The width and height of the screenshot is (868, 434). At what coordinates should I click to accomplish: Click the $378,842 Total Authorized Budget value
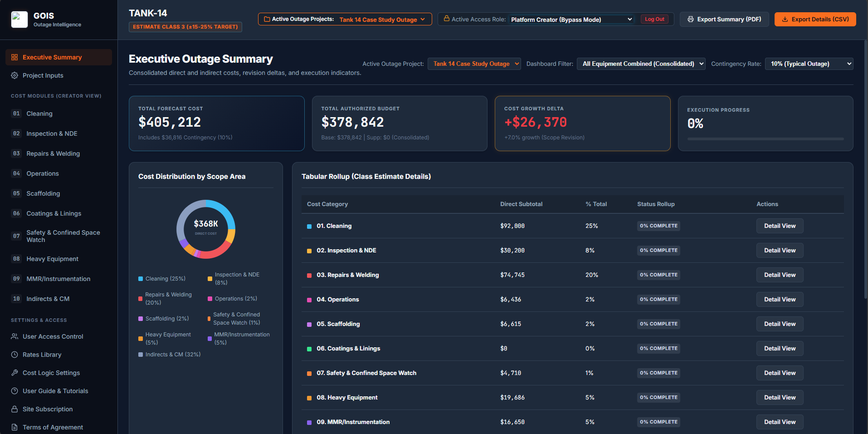pos(352,122)
